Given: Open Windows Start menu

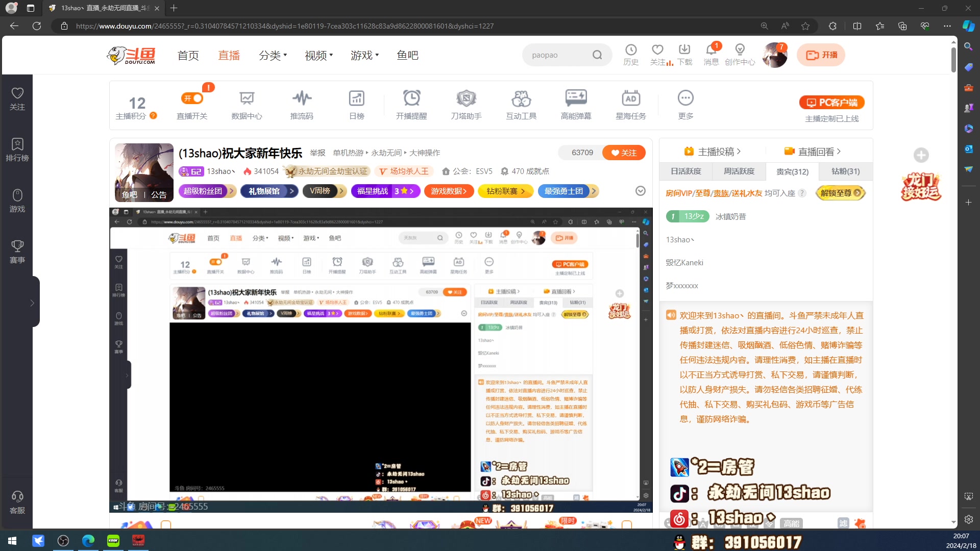Looking at the screenshot, I should pos(12,541).
